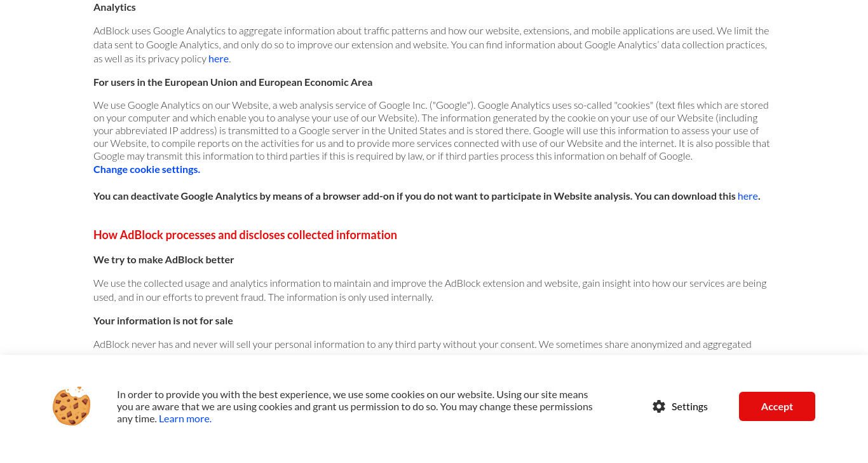The height and width of the screenshot is (463, 868).
Task: Select the 'Your information is not for sale' heading
Action: 163,321
